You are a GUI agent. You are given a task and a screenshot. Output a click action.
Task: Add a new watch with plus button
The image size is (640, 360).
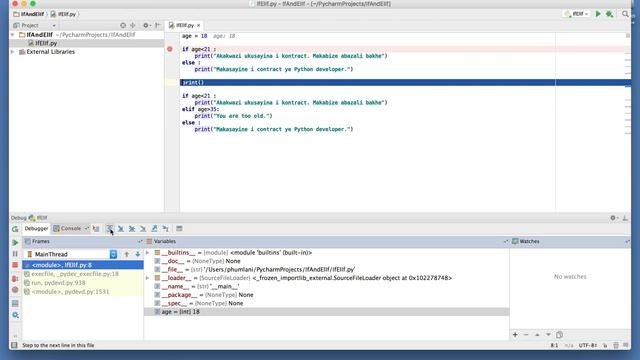pos(515,335)
